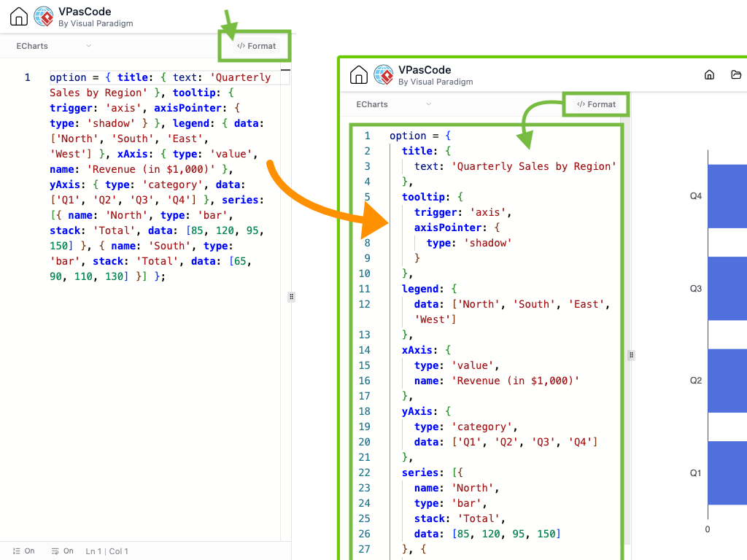Click 'option = {' on line 1 in right editor
Image resolution: width=747 pixels, height=560 pixels.
pos(419,136)
